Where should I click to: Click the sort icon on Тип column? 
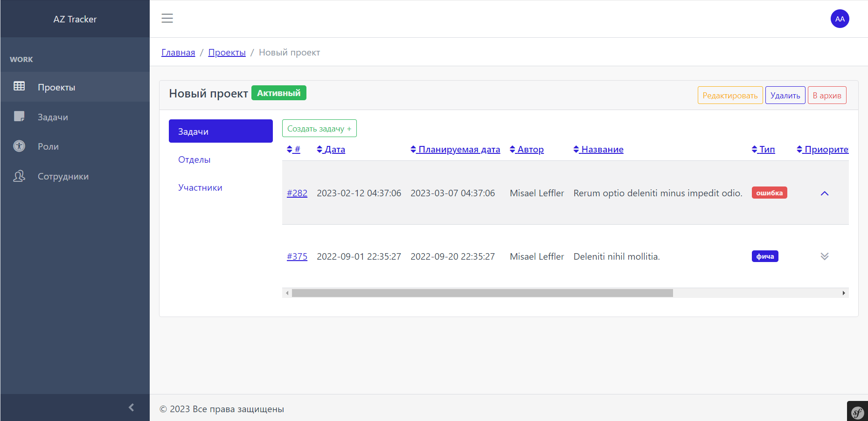click(754, 149)
